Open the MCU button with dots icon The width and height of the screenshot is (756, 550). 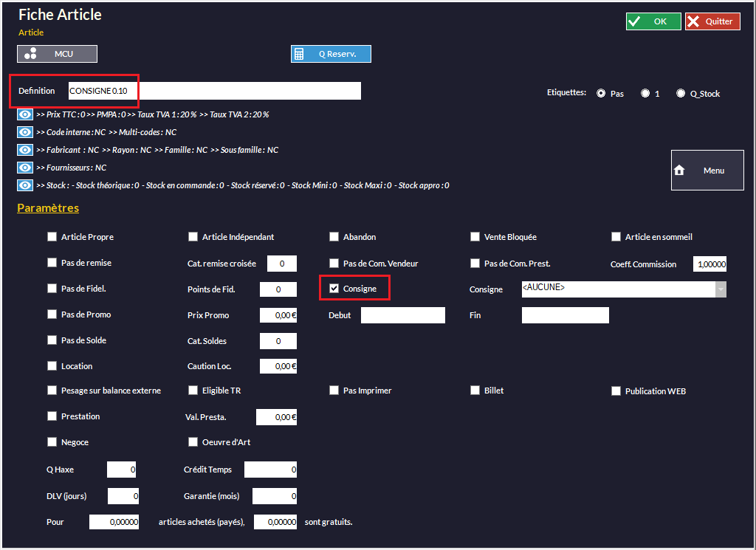[57, 54]
